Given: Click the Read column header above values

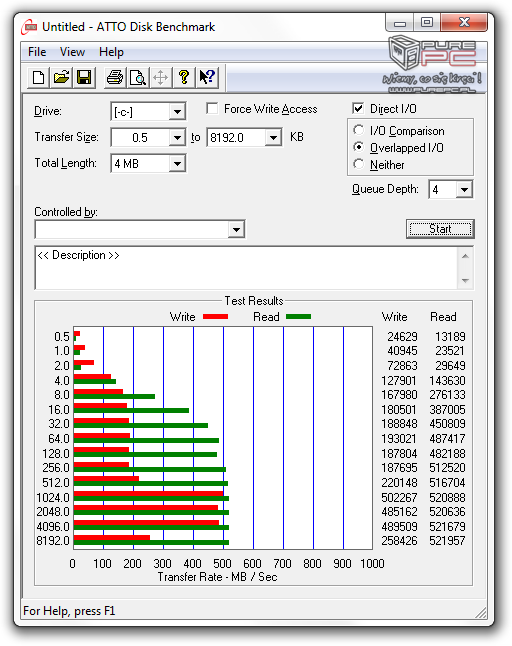Looking at the screenshot, I should 443,316.
